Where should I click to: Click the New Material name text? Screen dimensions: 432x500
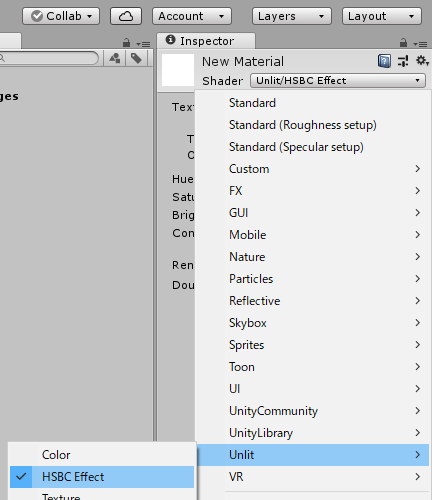coord(243,62)
